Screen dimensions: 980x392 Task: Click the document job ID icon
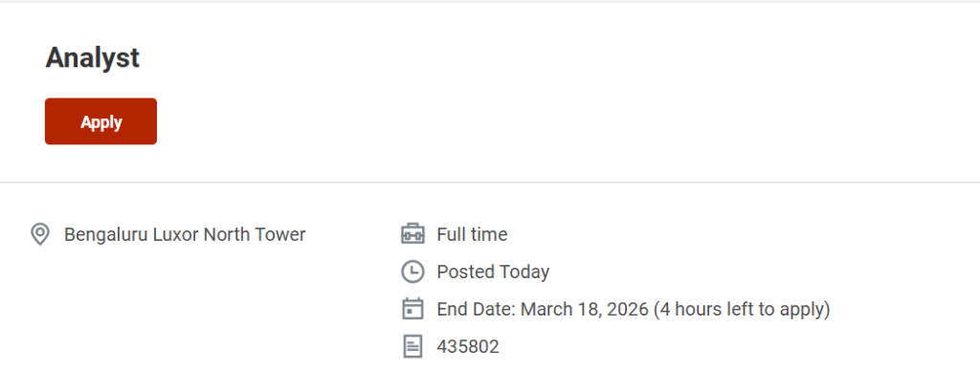click(x=412, y=346)
